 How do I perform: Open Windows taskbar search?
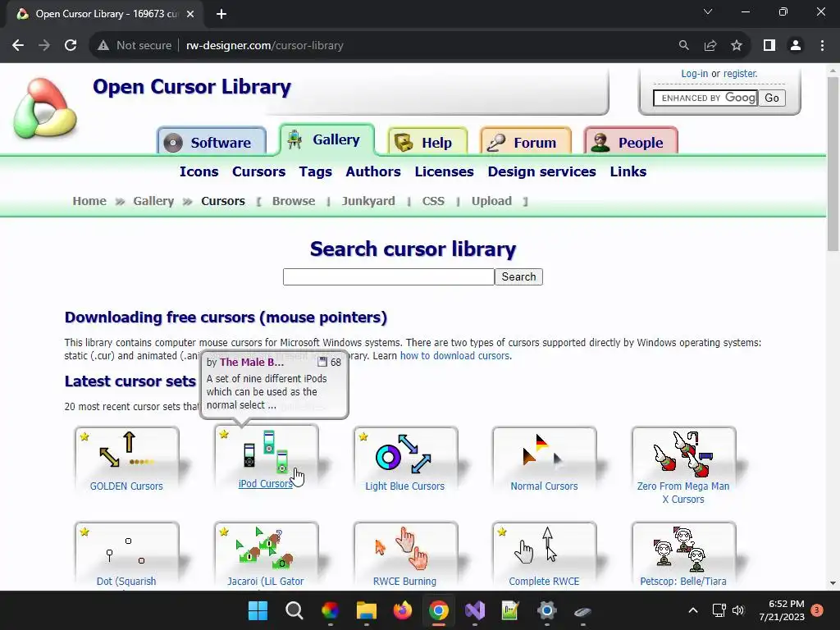point(294,610)
